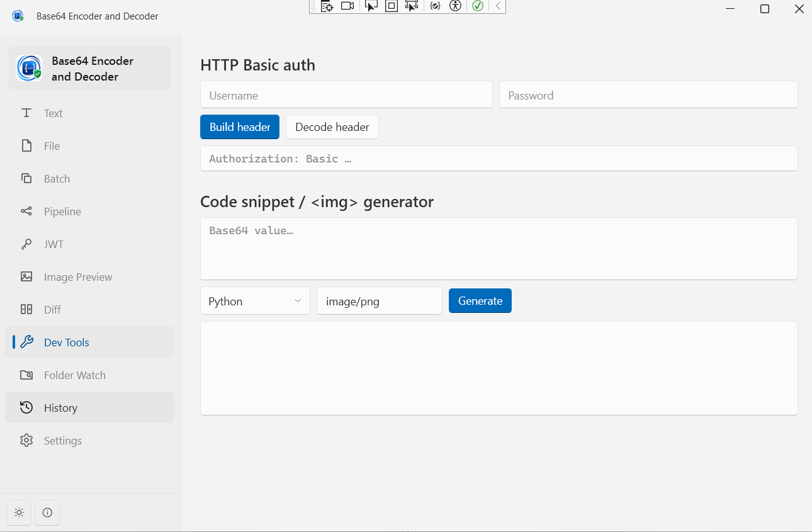
Task: Click the Base64 value text area
Action: (x=499, y=249)
